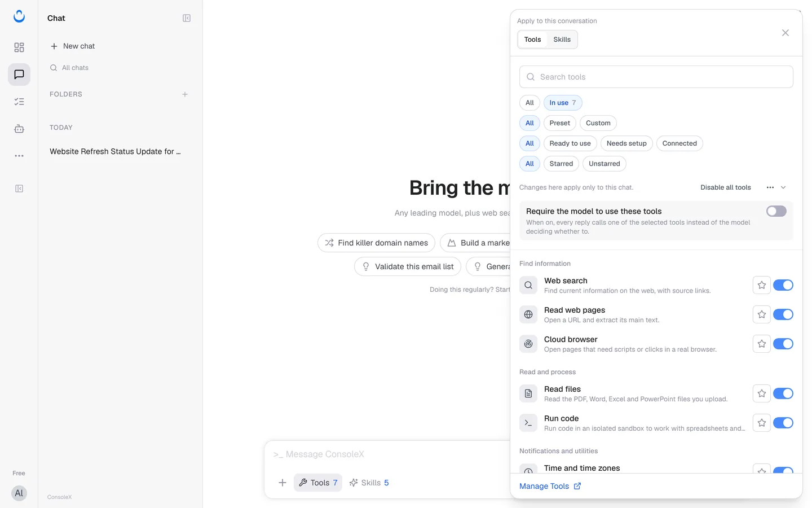Focus the Search tools field
The width and height of the screenshot is (812, 508).
pyautogui.click(x=656, y=77)
